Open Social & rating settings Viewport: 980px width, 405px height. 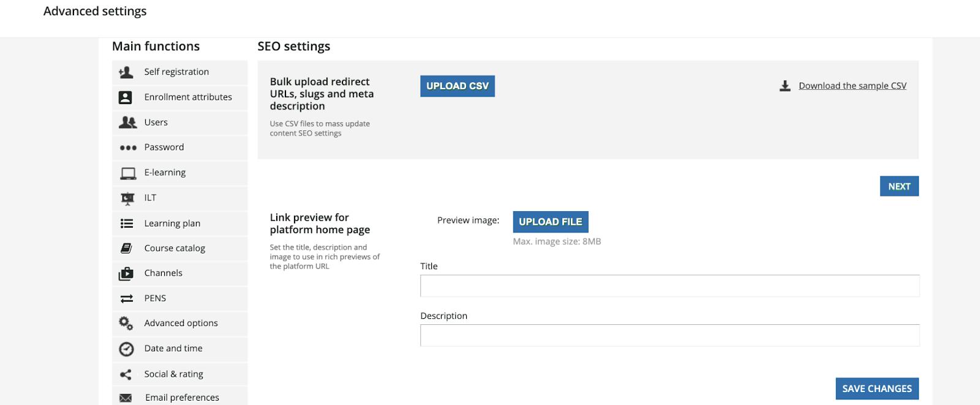(173, 374)
